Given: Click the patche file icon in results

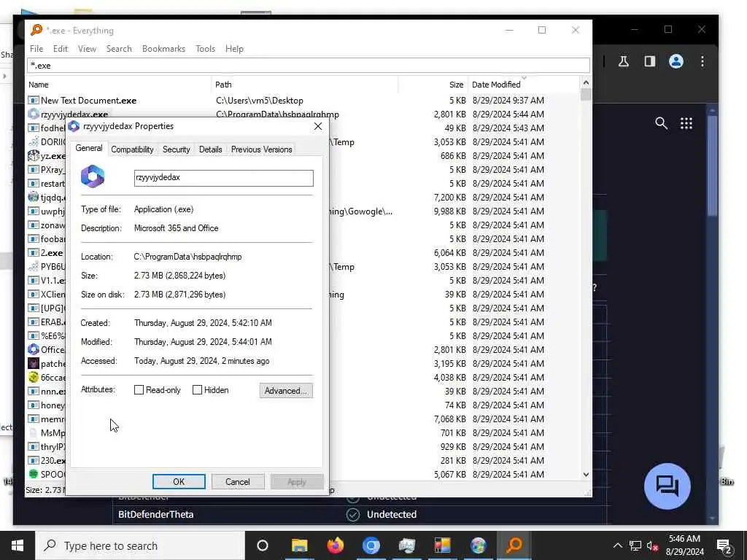Looking at the screenshot, I should click(x=34, y=363).
